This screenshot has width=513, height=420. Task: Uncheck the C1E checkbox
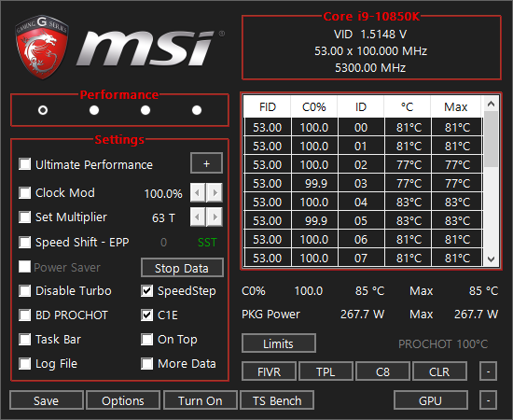point(146,315)
